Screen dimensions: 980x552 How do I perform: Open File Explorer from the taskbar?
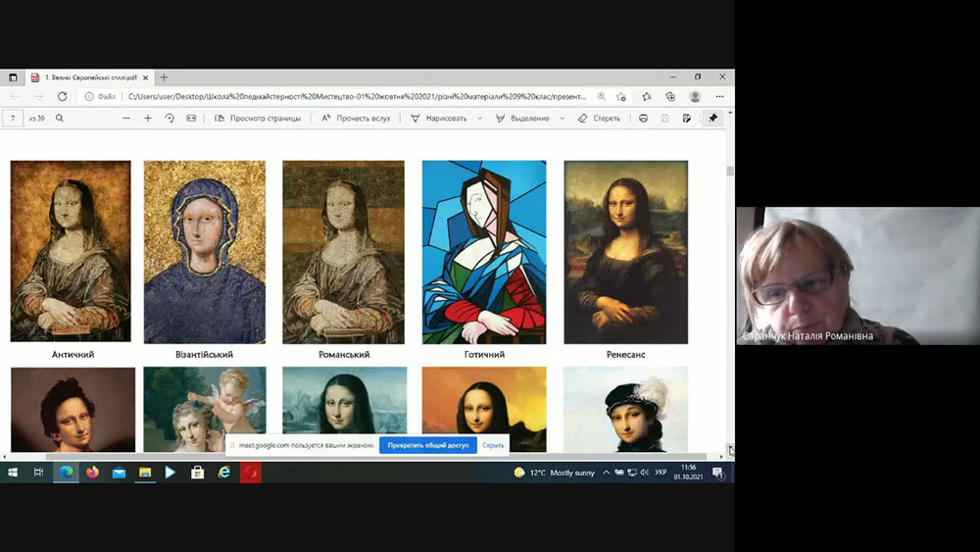click(145, 473)
